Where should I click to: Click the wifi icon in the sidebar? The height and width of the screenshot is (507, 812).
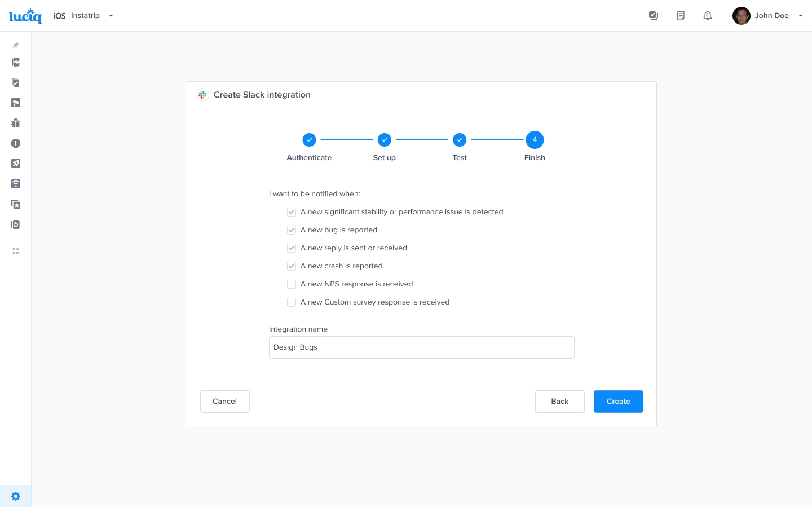pyautogui.click(x=16, y=184)
